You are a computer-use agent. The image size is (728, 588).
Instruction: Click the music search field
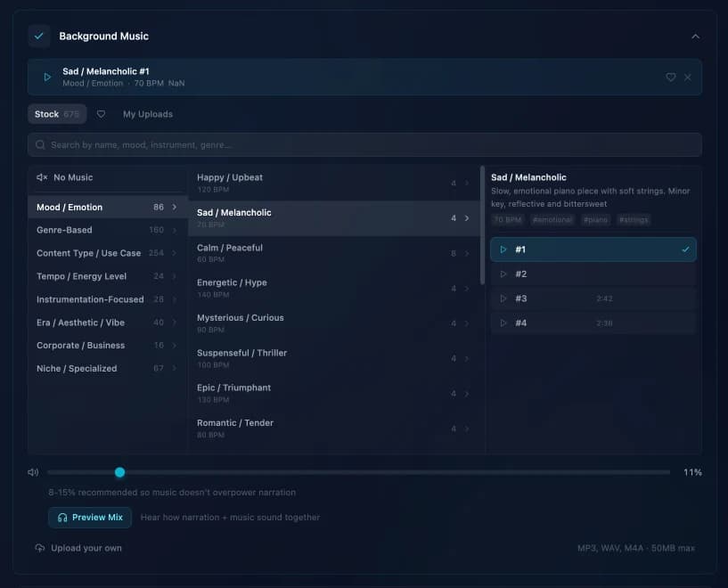coord(364,145)
